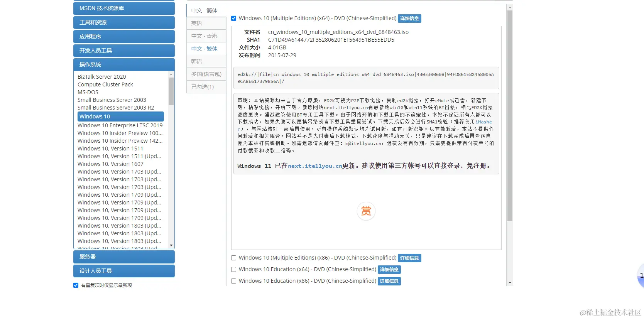Screen dimensions: 644x319
Task: Select BizTalk Server 2020 in list
Action: pos(102,77)
